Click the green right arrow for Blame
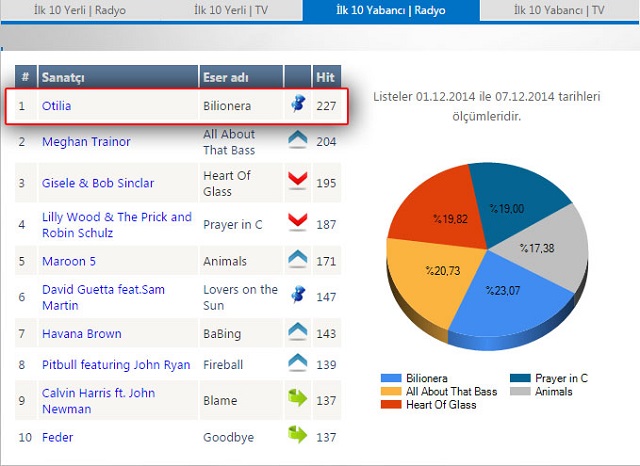This screenshot has width=640, height=466. click(297, 400)
